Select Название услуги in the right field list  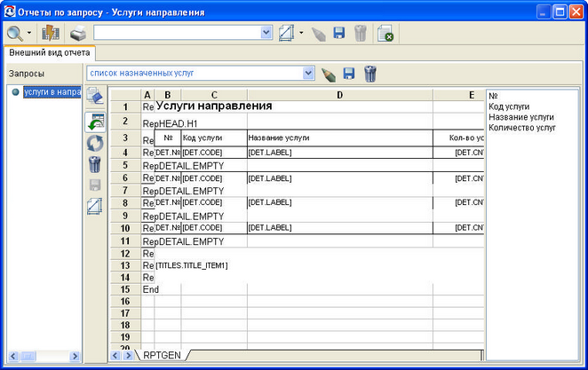click(521, 117)
